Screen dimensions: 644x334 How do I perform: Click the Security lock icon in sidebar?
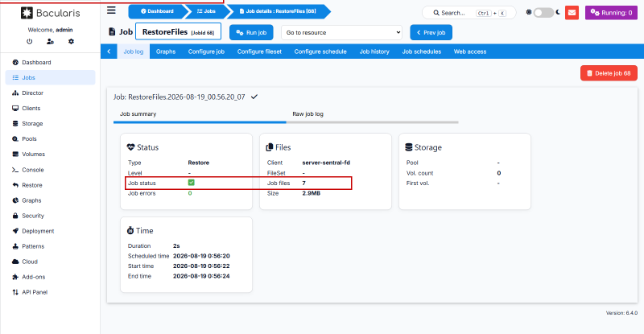coord(15,216)
